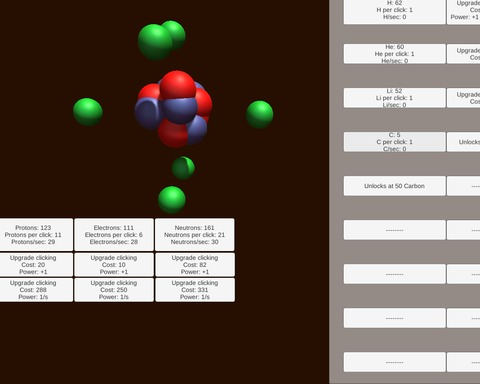
Task: Click the Unlocks at 50 Carbon button
Action: coord(395,186)
